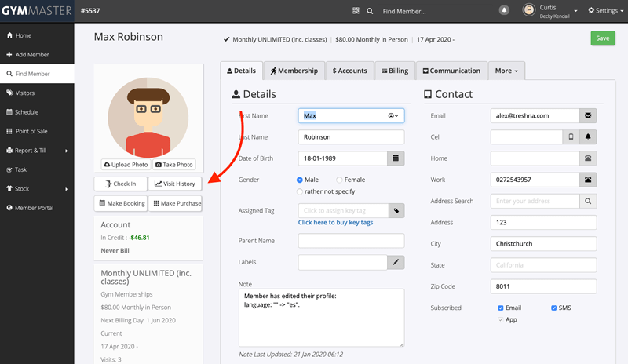Open the notifications bell in top bar
Image resolution: width=628 pixels, height=364 pixels.
503,11
